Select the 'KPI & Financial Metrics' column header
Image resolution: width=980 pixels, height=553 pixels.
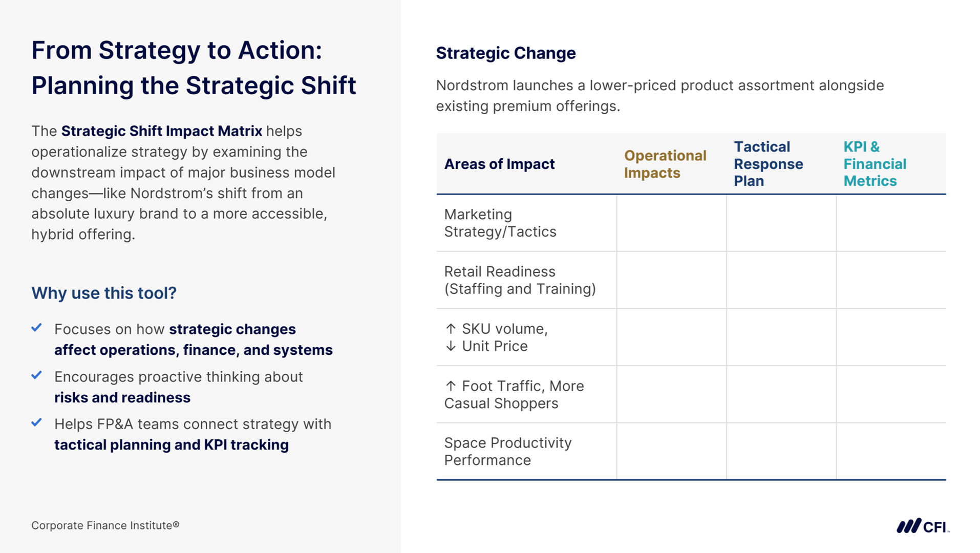[x=875, y=164]
